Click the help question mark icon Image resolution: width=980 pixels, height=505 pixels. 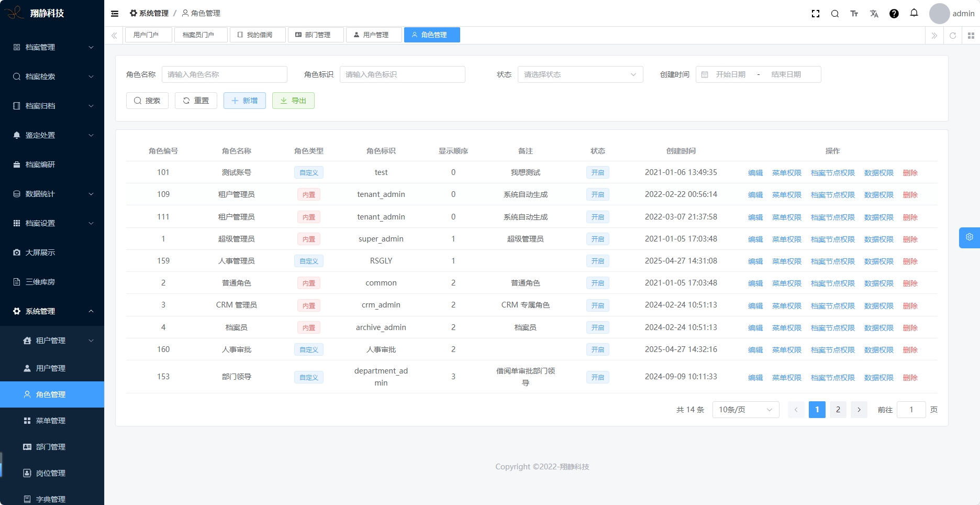pyautogui.click(x=894, y=14)
